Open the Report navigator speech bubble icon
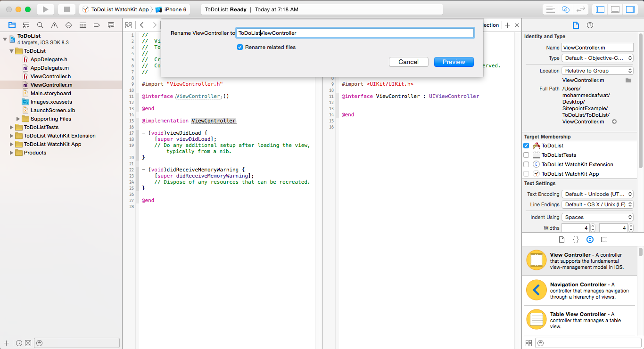This screenshot has height=349, width=644. (111, 25)
